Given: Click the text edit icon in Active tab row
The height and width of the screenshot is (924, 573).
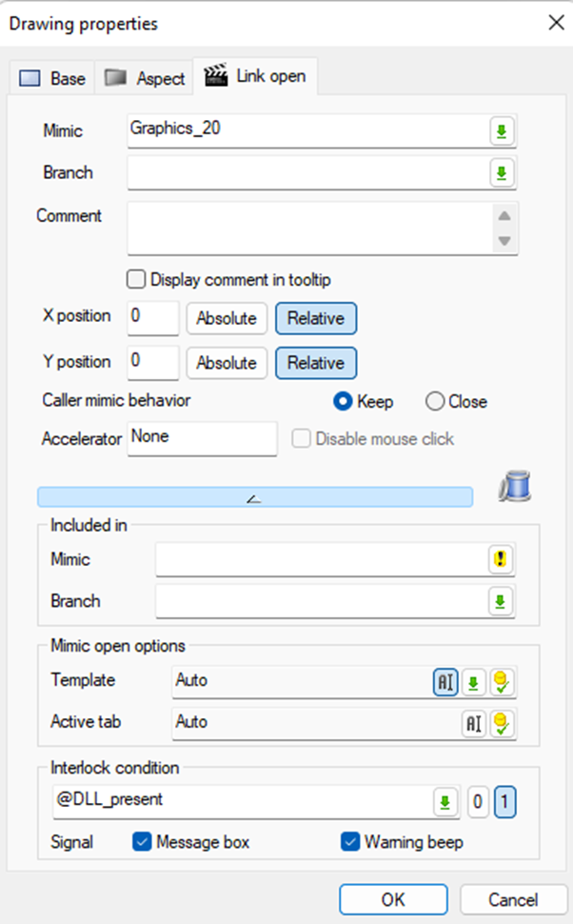Looking at the screenshot, I should click(473, 723).
